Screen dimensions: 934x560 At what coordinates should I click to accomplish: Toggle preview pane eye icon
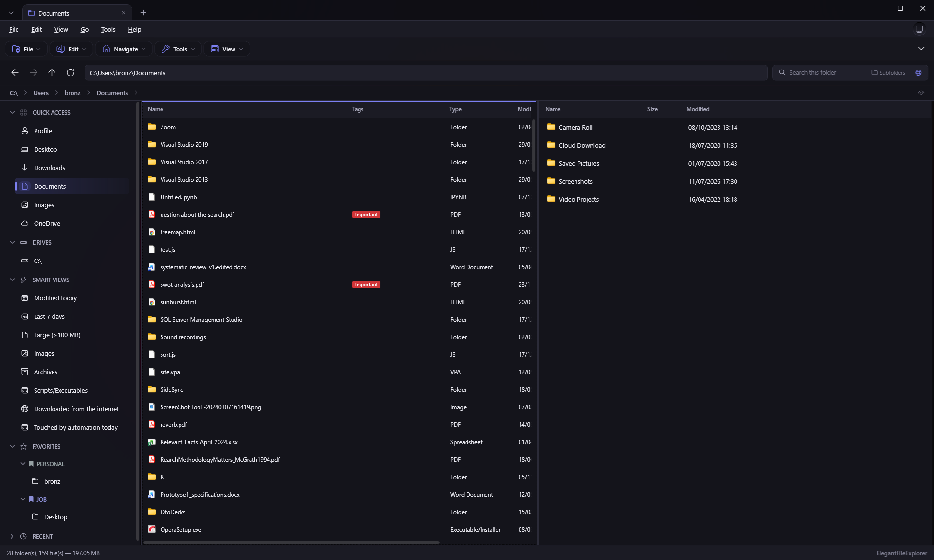(921, 93)
